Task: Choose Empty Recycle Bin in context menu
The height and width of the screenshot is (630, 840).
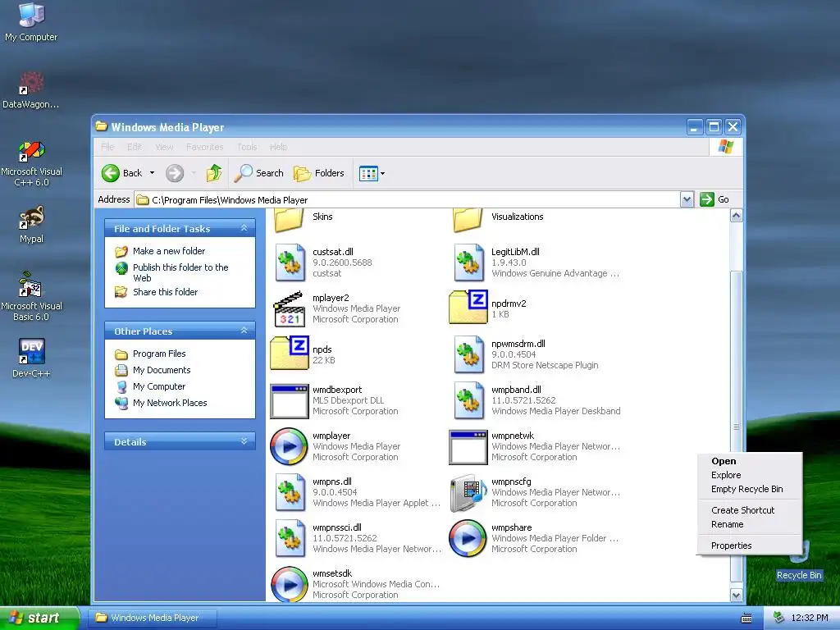Action: pyautogui.click(x=750, y=489)
